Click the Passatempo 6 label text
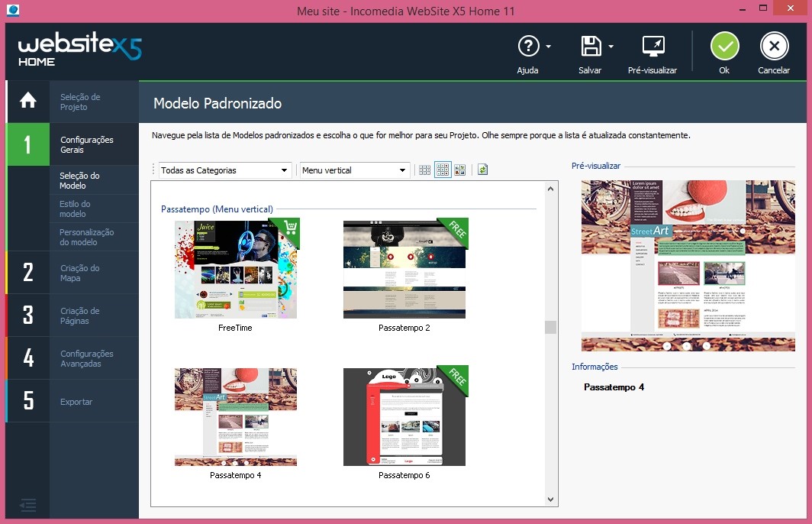Screen dimensions: 812x524 click(x=404, y=475)
